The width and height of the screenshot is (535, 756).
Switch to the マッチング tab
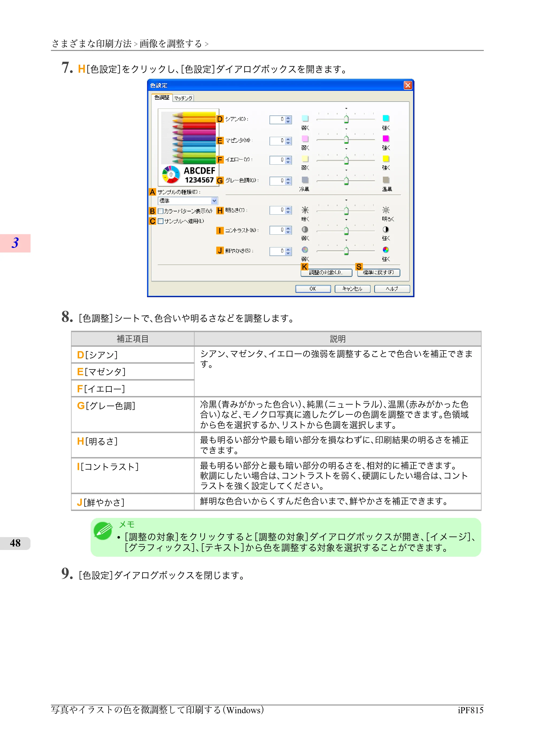pos(183,98)
